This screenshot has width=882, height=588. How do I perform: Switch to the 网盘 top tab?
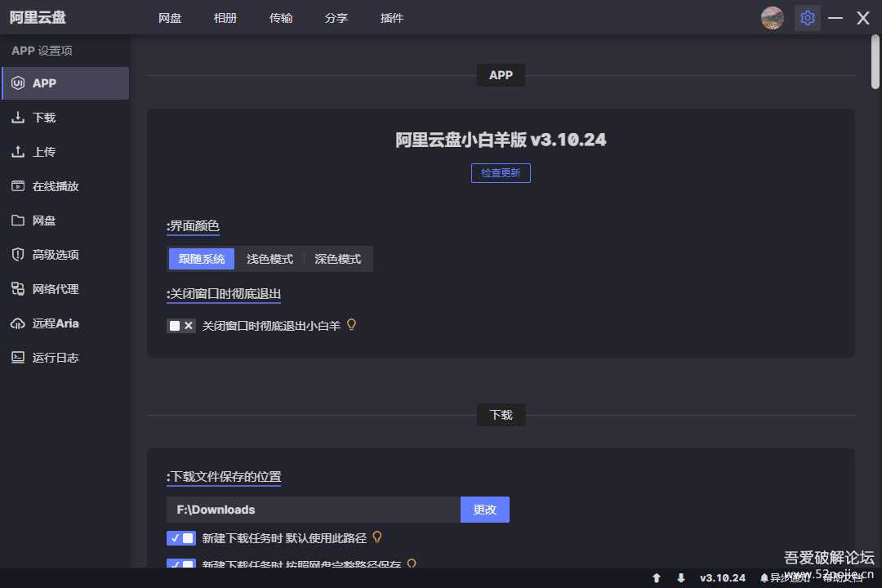point(170,18)
